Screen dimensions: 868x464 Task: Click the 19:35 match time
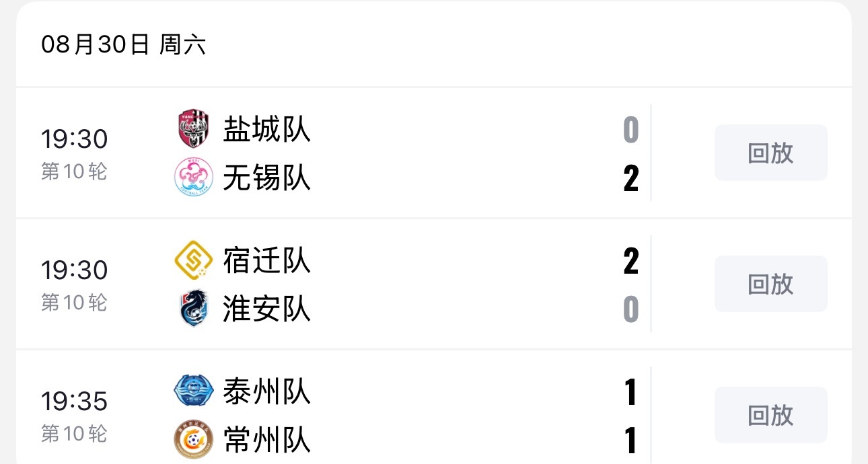[x=74, y=401]
